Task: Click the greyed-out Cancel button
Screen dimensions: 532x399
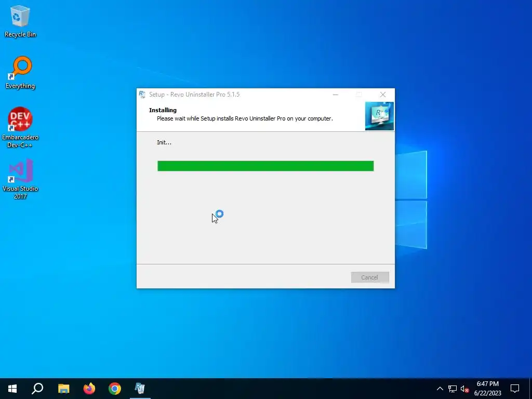Action: 370,277
